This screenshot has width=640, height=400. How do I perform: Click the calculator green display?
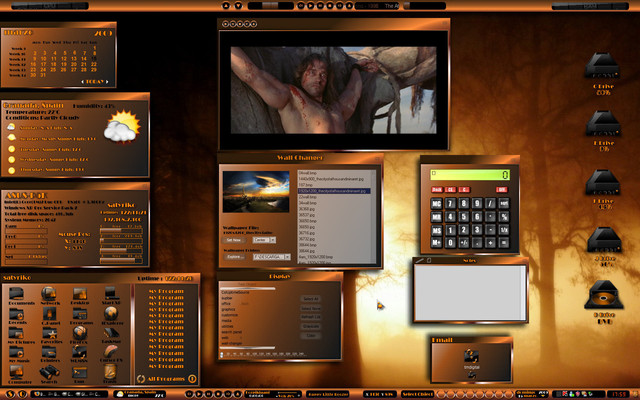click(469, 175)
